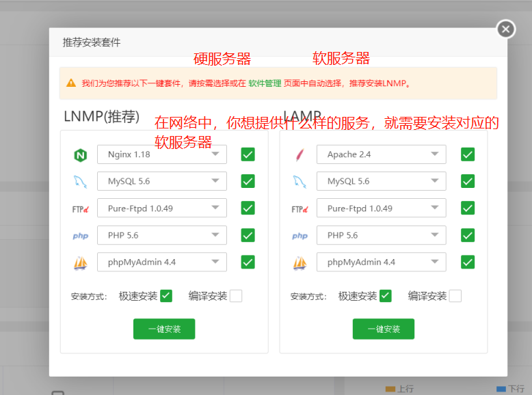The width and height of the screenshot is (532, 395).
Task: Open the Apache 2.4 version dropdown
Action: (x=382, y=154)
